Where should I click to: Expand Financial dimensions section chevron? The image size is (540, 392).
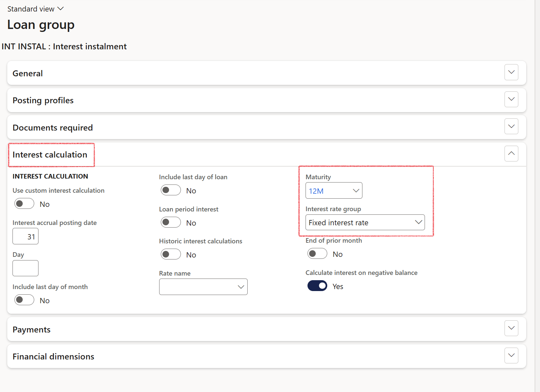click(x=511, y=355)
